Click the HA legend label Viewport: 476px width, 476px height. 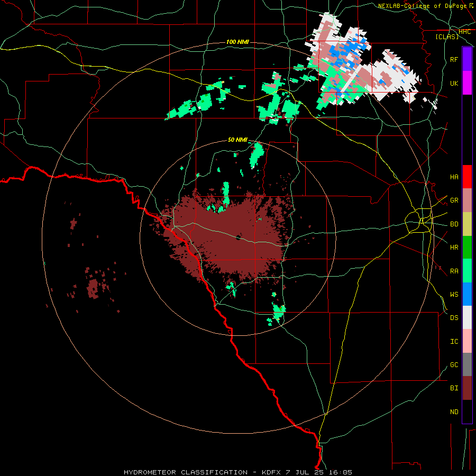[x=454, y=177]
